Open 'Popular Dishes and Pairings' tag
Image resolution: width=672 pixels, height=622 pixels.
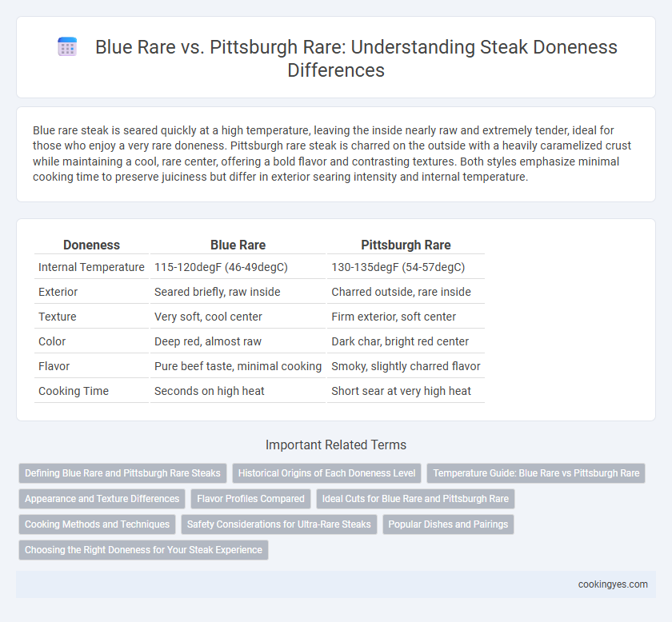click(448, 524)
